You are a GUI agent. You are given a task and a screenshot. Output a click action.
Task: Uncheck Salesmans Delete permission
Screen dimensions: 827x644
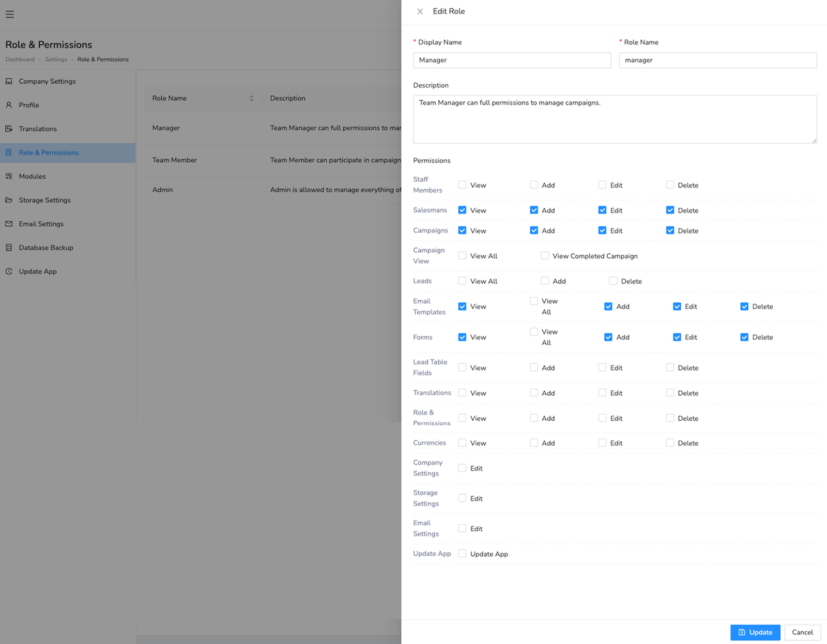pos(670,210)
